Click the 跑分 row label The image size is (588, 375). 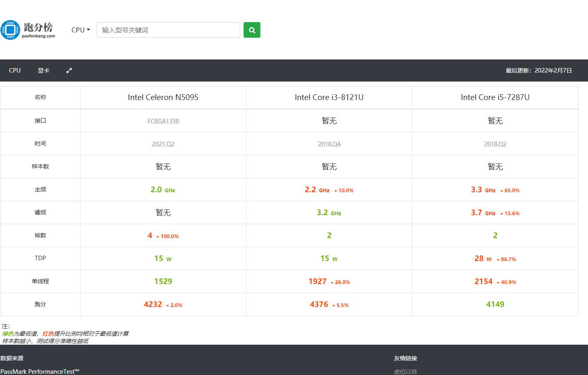tap(40, 304)
